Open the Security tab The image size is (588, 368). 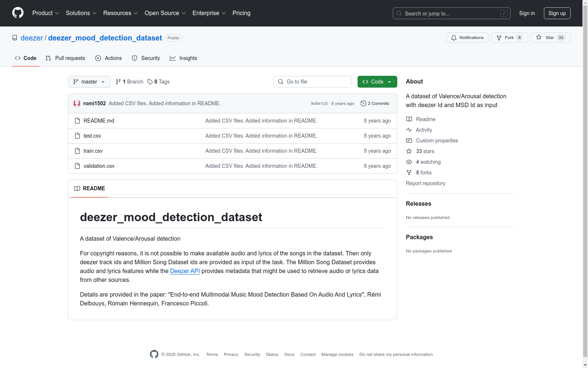coord(146,58)
